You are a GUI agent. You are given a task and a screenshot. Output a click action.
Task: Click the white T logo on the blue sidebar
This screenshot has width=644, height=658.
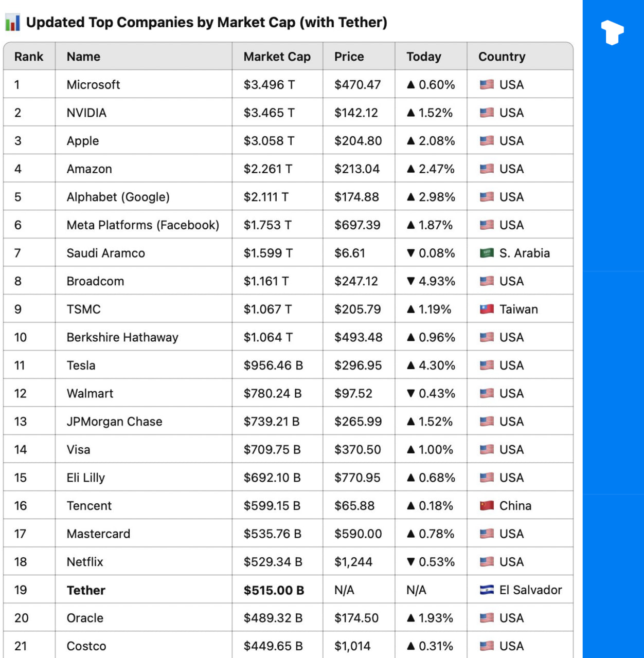[x=612, y=32]
